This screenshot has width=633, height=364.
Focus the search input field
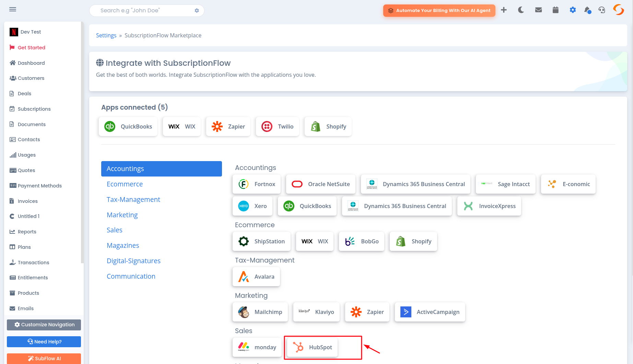point(147,11)
